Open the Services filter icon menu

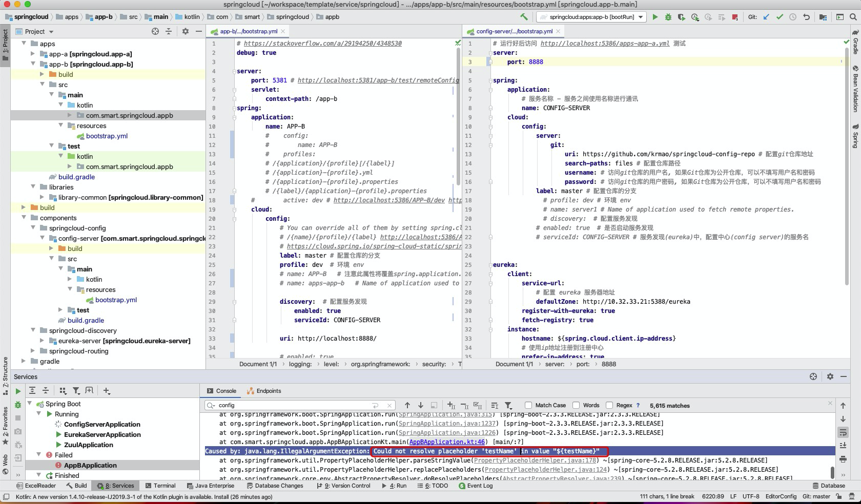[76, 390]
